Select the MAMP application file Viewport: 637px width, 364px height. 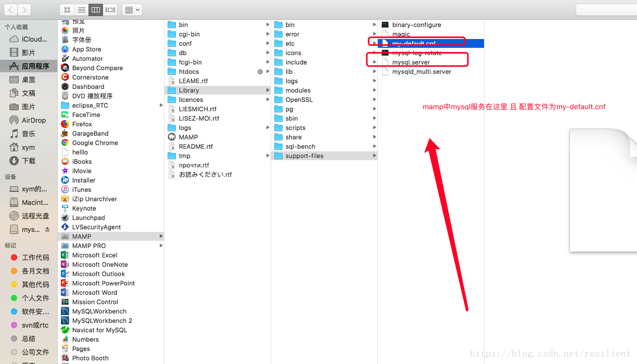pos(218,137)
